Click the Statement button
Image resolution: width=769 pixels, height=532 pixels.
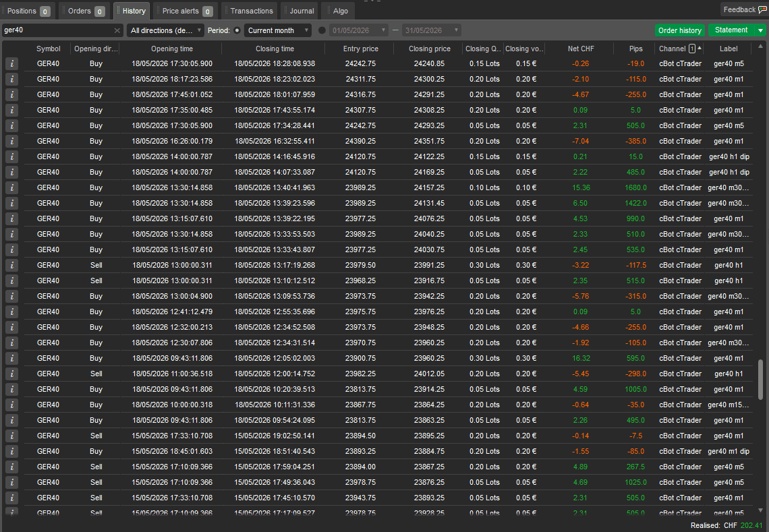[x=731, y=30]
